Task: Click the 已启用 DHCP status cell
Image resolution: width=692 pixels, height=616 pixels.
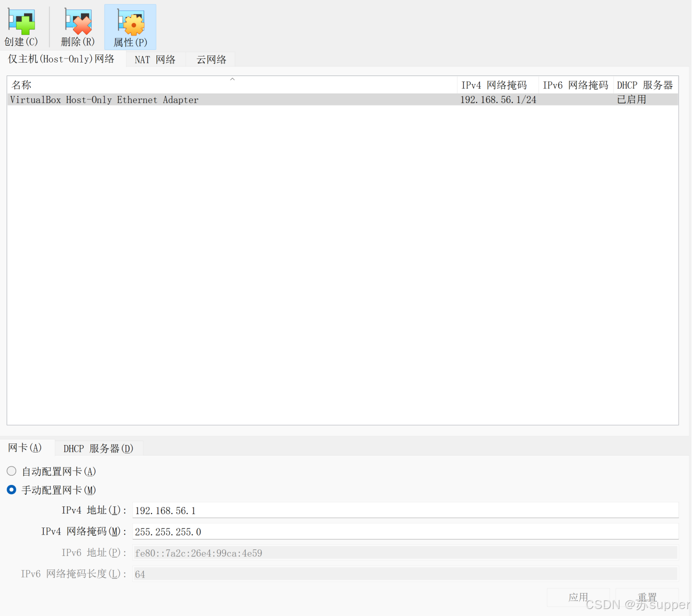Action: tap(631, 99)
